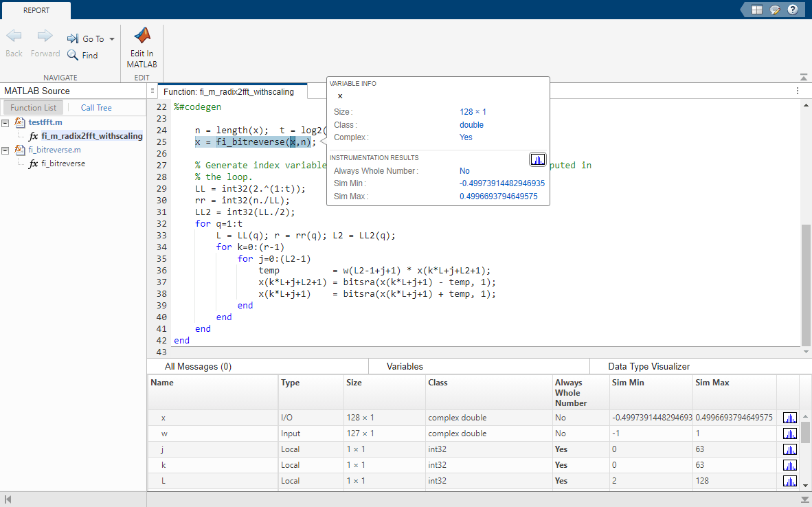Select variable x row in table
The image size is (812, 507).
click(475, 418)
